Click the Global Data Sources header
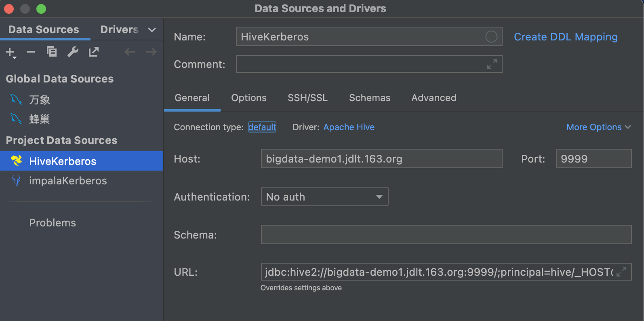The image size is (644, 321). coord(60,79)
